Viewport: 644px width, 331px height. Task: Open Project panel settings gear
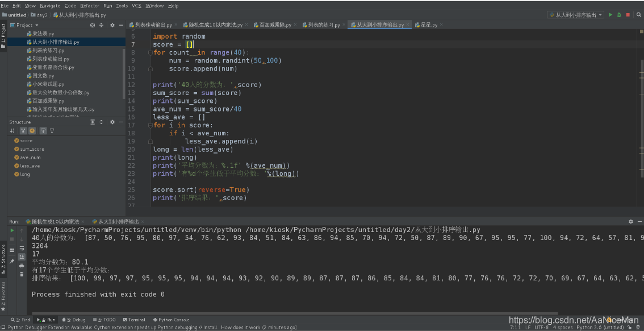click(112, 25)
